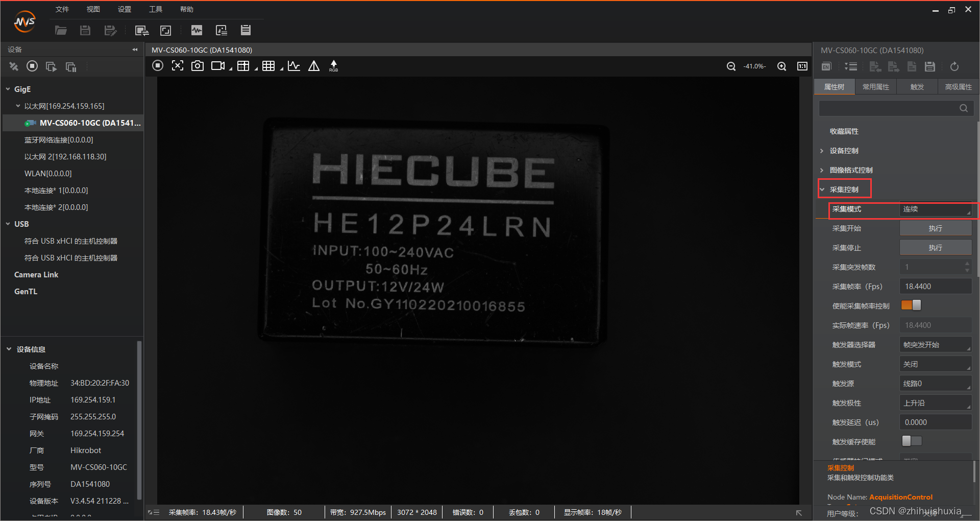Expand the 设备控制 section

(x=822, y=151)
